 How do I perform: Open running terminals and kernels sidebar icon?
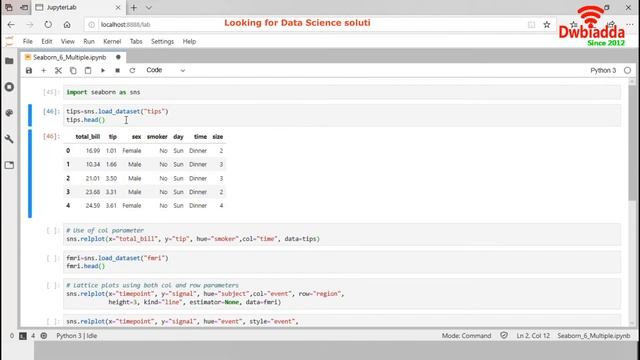click(x=9, y=87)
